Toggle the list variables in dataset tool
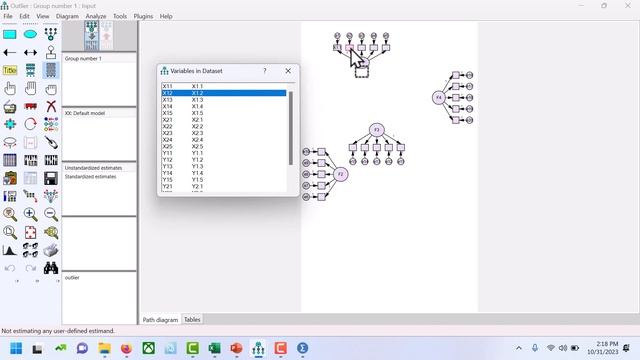The image size is (640, 360). [x=51, y=70]
